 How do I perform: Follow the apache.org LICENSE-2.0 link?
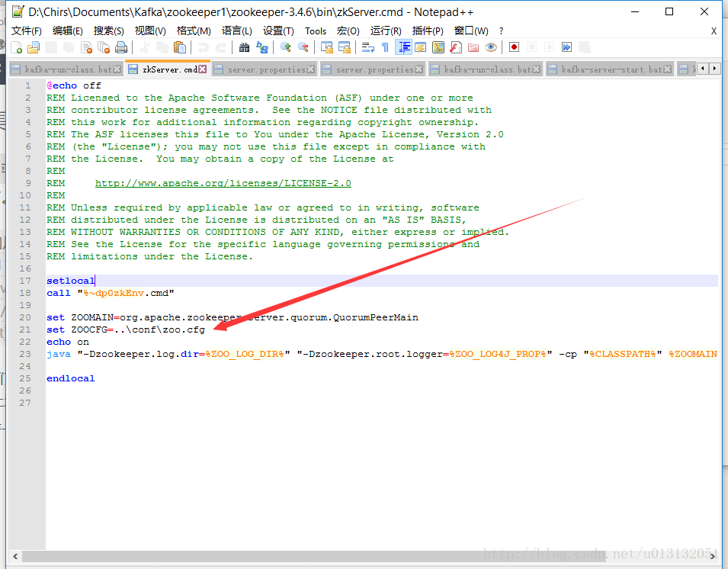(223, 183)
